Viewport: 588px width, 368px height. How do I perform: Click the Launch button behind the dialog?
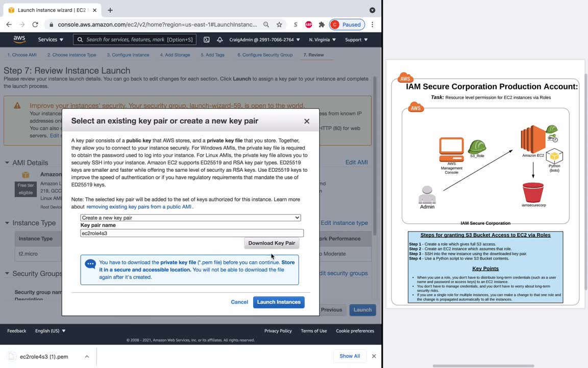pyautogui.click(x=362, y=310)
